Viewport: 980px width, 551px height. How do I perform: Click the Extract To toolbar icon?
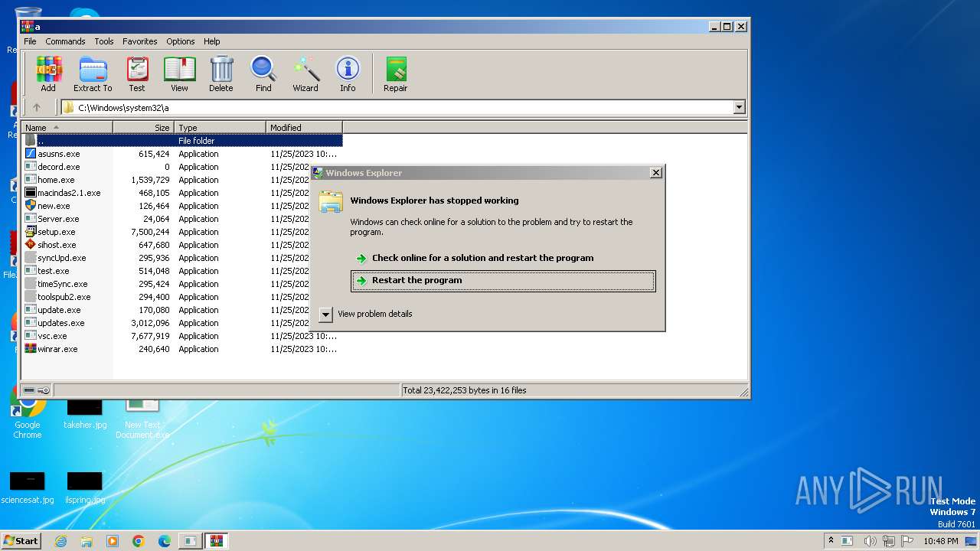tap(93, 74)
